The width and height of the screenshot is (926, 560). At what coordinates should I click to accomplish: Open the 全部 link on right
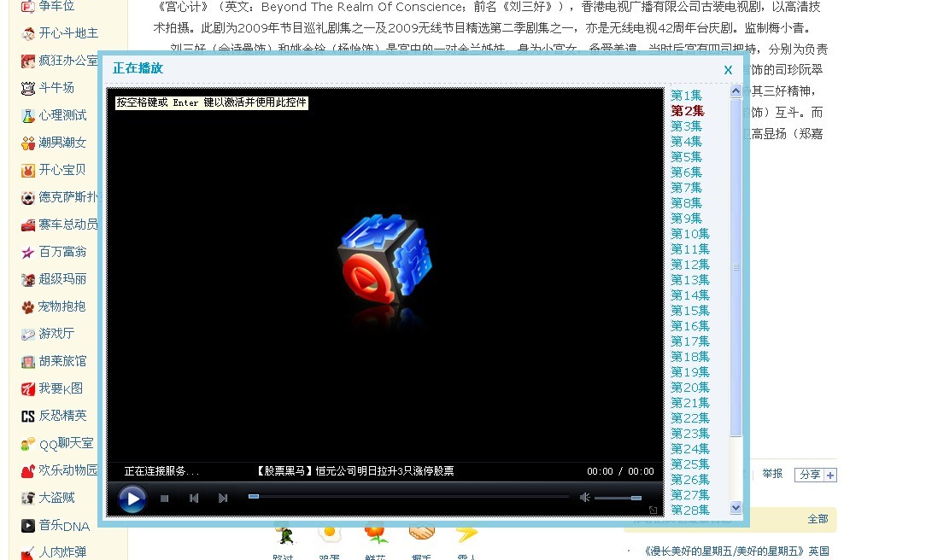click(x=818, y=519)
